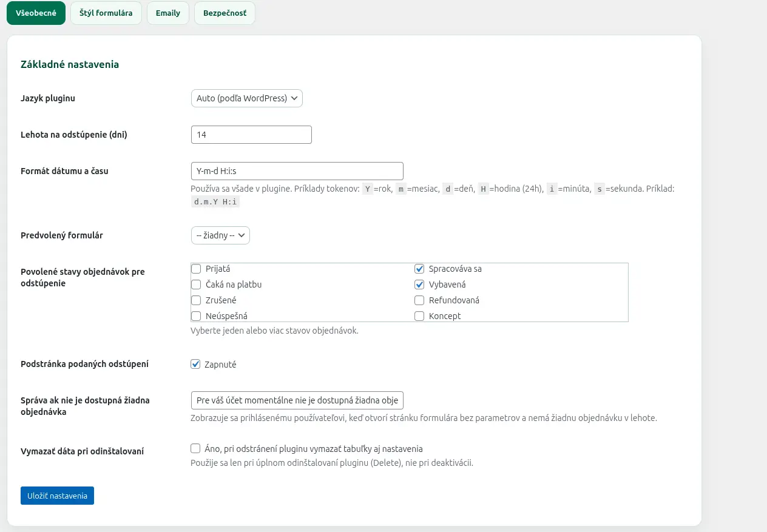Open the Emaily tab
Screen dimensions: 767x532
coord(168,13)
